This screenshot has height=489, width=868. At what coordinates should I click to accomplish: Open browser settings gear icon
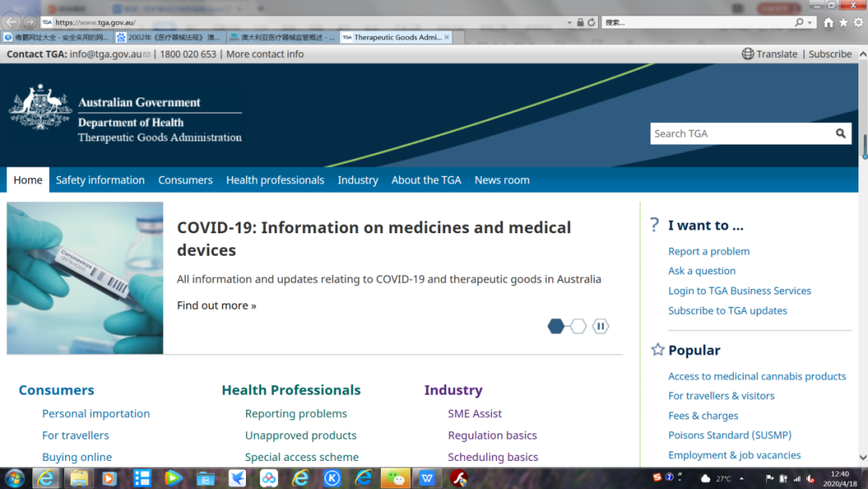(858, 23)
